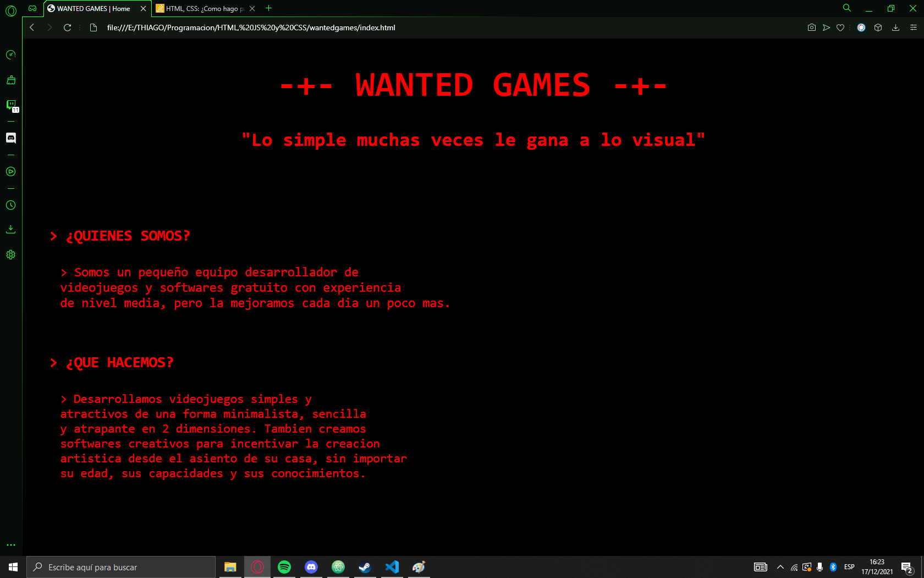Viewport: 924px width, 578px height.
Task: Click the "Lo simple muchas veces" slogan
Action: click(x=473, y=140)
